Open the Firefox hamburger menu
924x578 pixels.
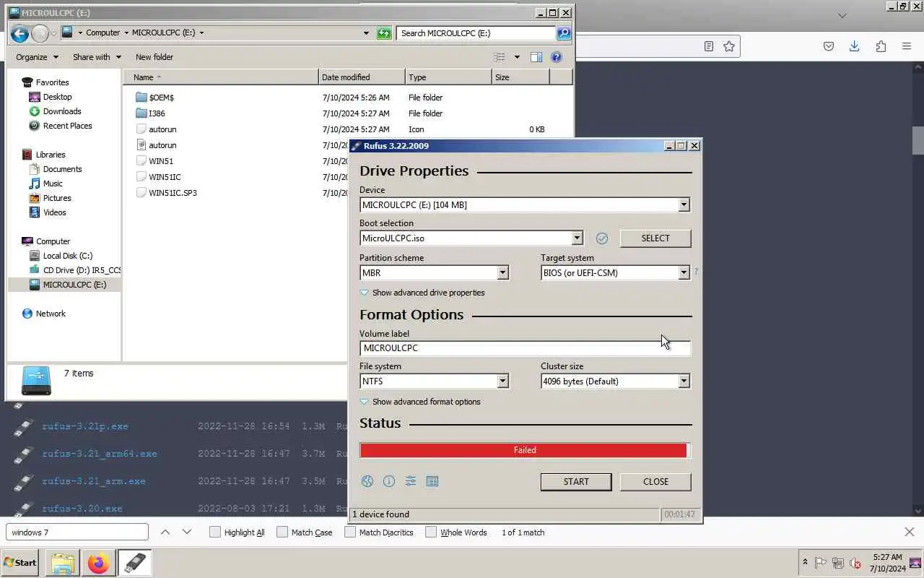[x=907, y=46]
